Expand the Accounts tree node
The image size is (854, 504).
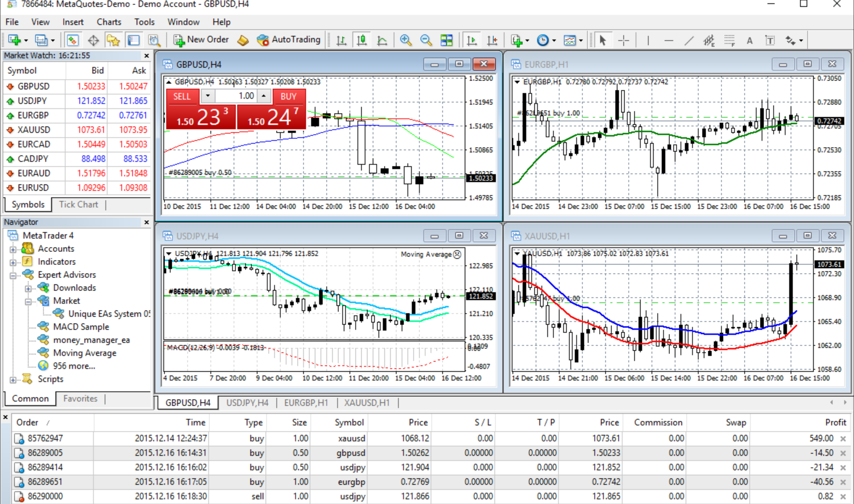click(13, 249)
